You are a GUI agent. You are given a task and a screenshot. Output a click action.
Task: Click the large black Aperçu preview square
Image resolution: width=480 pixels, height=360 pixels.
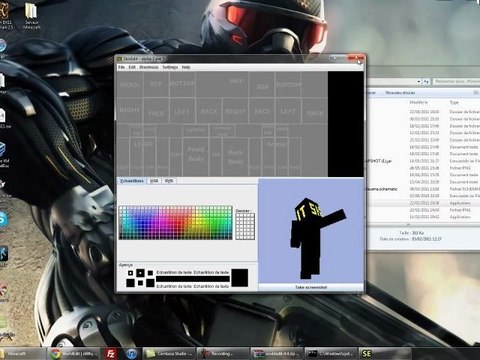point(240,278)
